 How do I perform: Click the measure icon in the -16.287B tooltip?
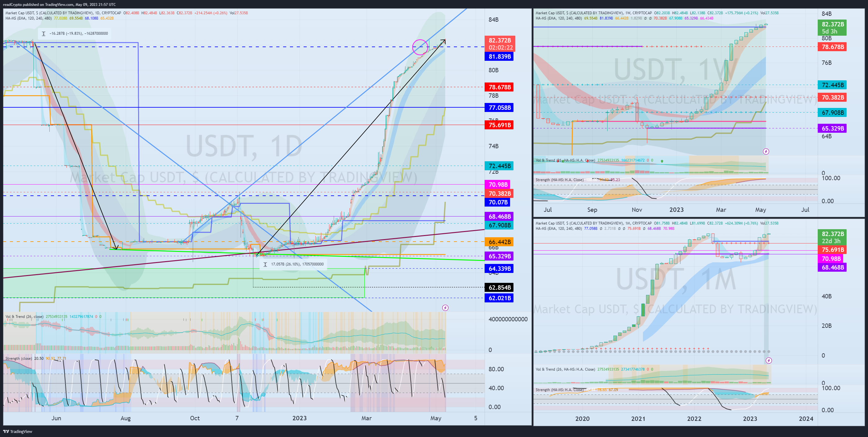tap(43, 34)
